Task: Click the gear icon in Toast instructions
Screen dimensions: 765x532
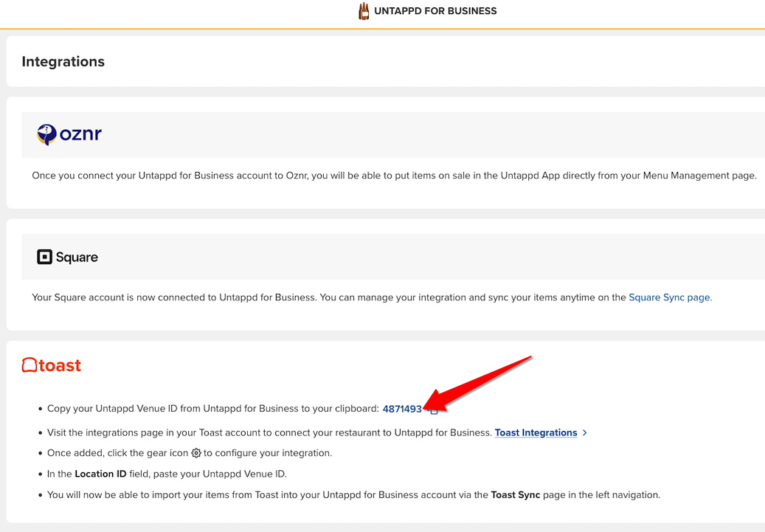Action: pos(196,452)
